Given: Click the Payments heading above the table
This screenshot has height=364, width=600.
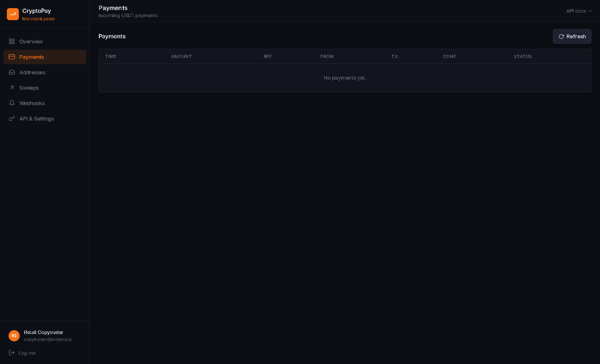Looking at the screenshot, I should pos(112,36).
